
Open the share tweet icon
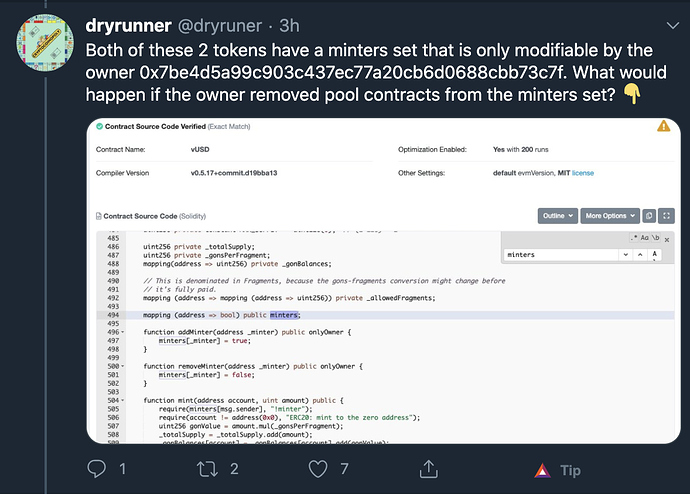[x=430, y=468]
